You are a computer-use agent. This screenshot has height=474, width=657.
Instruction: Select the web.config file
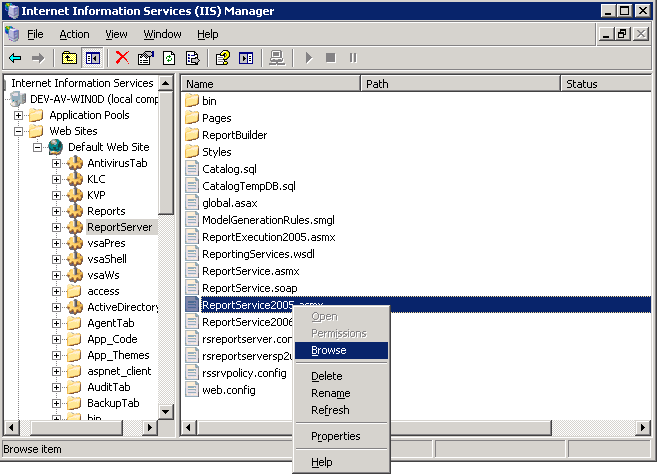pos(228,390)
